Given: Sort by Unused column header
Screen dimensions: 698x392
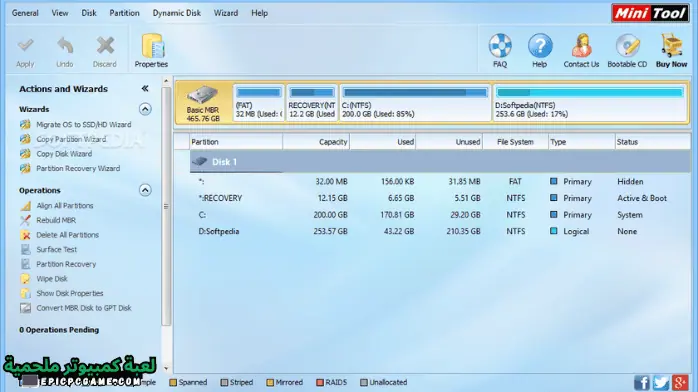Looking at the screenshot, I should (x=449, y=142).
